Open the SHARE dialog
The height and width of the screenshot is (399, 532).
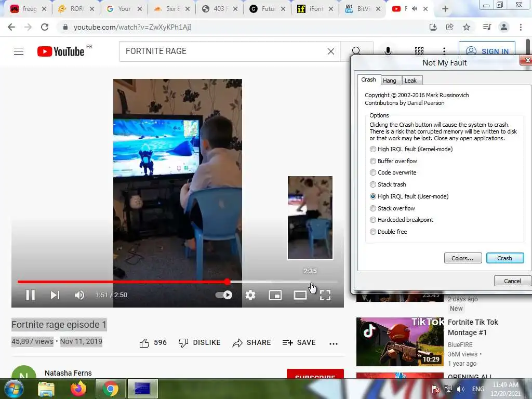pos(251,343)
